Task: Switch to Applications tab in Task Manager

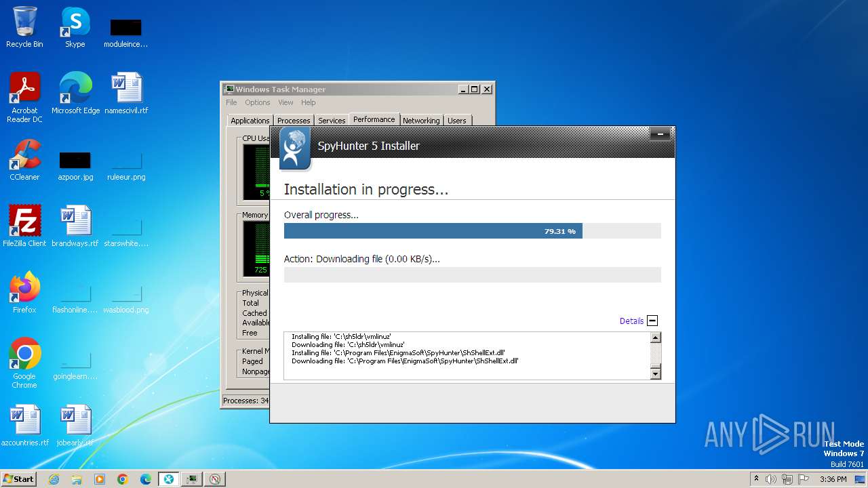Action: [250, 121]
